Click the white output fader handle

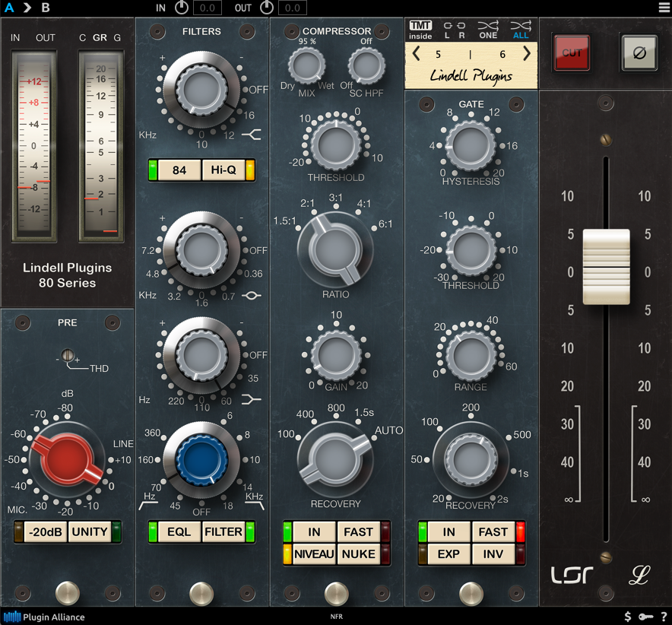(606, 266)
